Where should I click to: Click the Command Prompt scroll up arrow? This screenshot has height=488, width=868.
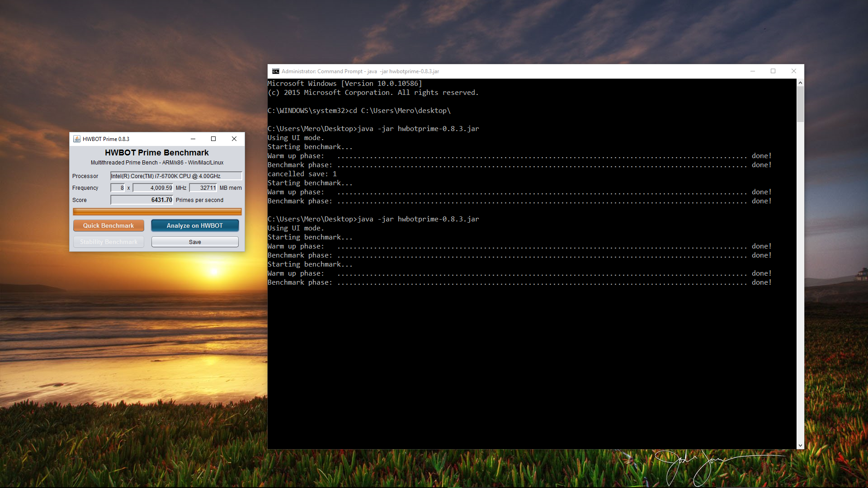[800, 83]
